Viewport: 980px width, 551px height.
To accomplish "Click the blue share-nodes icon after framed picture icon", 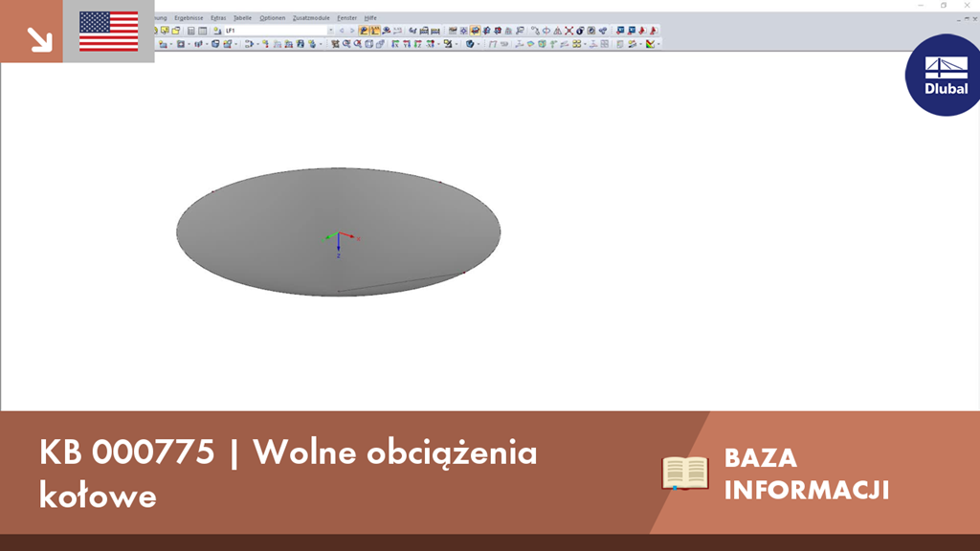I will 603,31.
